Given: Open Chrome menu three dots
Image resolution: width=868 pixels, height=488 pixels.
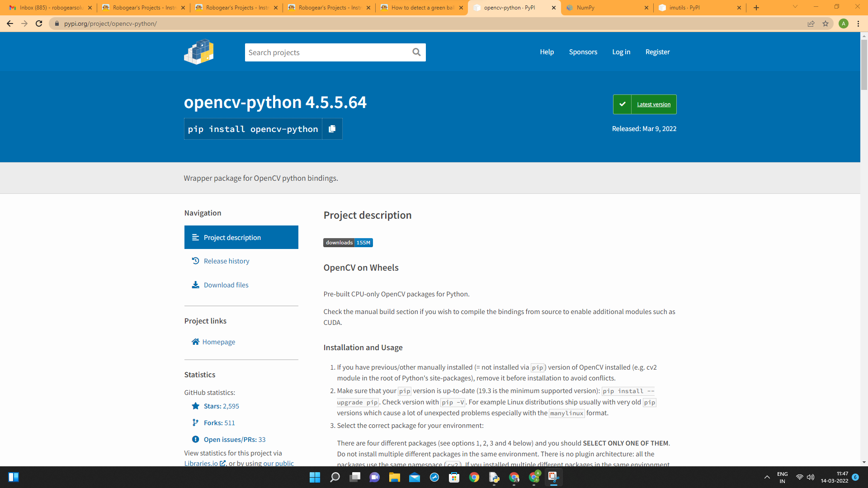Looking at the screenshot, I should tap(858, 23).
